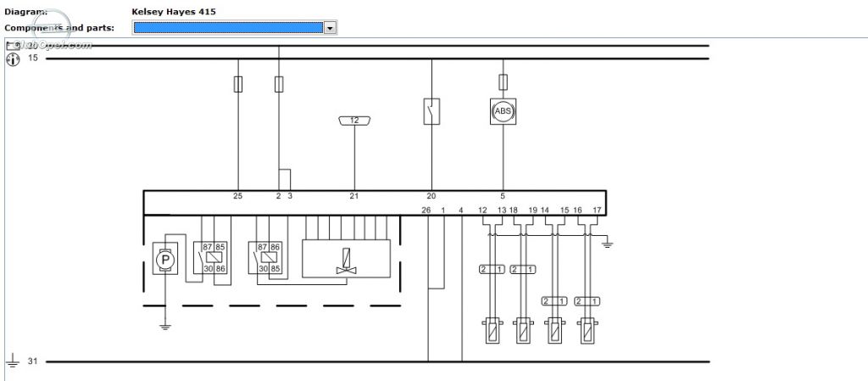Select the fuse on the pin 2 wire
868x381 pixels.
coord(279,84)
